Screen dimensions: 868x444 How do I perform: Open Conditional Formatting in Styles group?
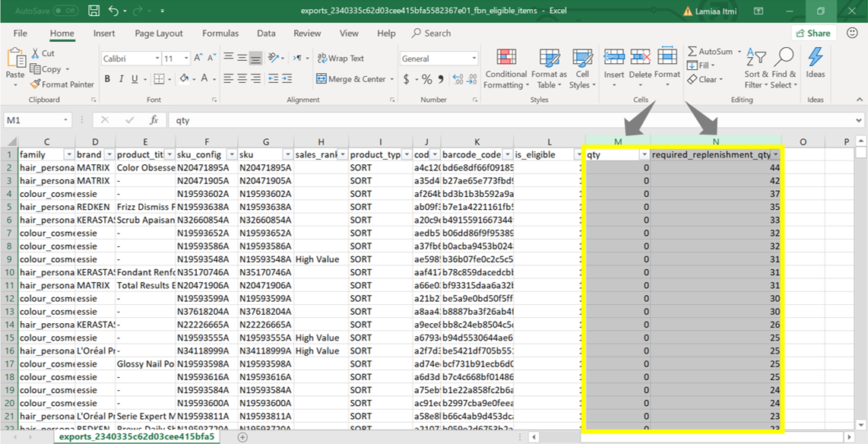505,68
